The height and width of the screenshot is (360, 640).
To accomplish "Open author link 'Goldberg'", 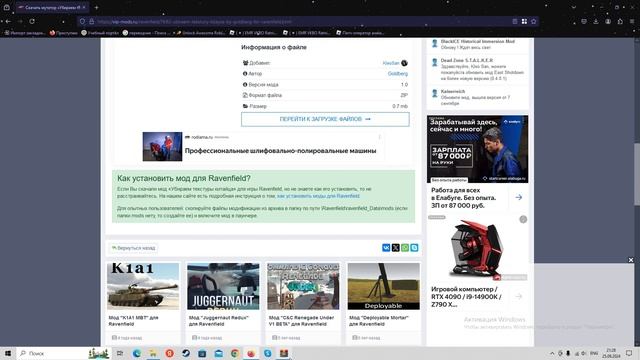I will (398, 73).
